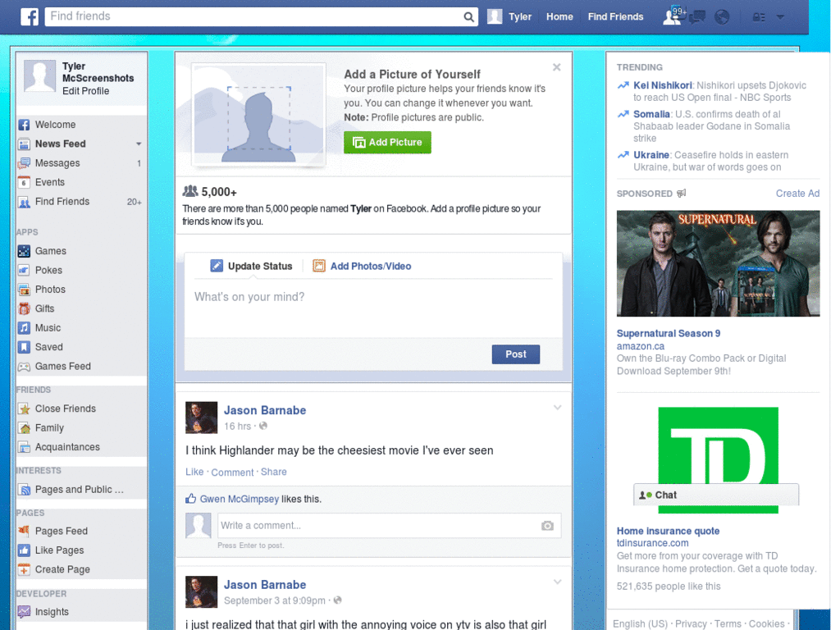
Task: Open privacy shortcuts lock icon
Action: (759, 17)
